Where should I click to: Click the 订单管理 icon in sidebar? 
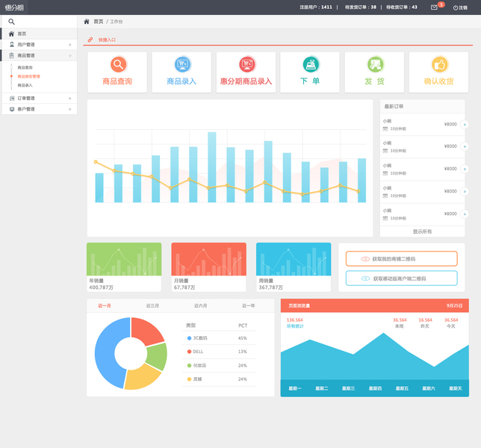(x=12, y=98)
